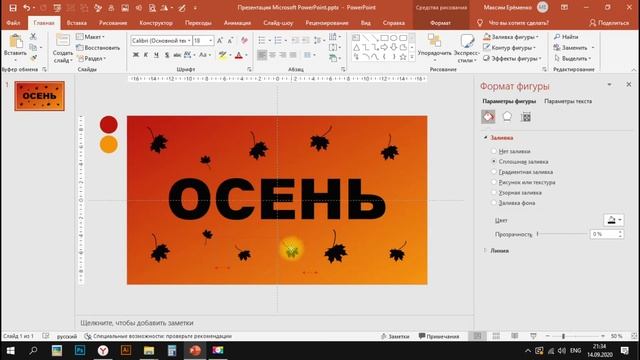Open the fill Color (Цвет) picker
The image size is (640, 360).
point(613,220)
